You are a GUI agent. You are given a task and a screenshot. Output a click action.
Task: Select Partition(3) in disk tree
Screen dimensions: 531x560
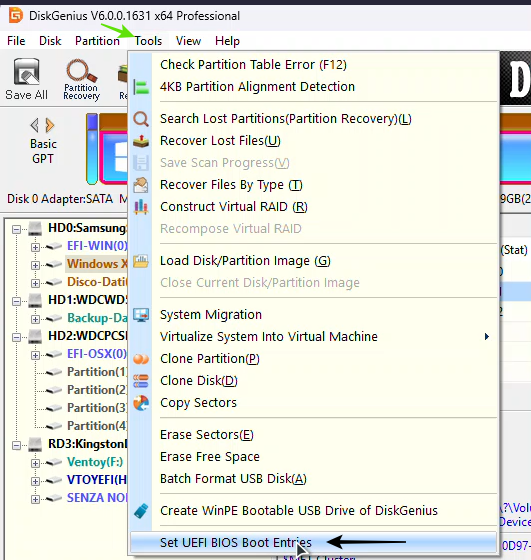coord(97,408)
